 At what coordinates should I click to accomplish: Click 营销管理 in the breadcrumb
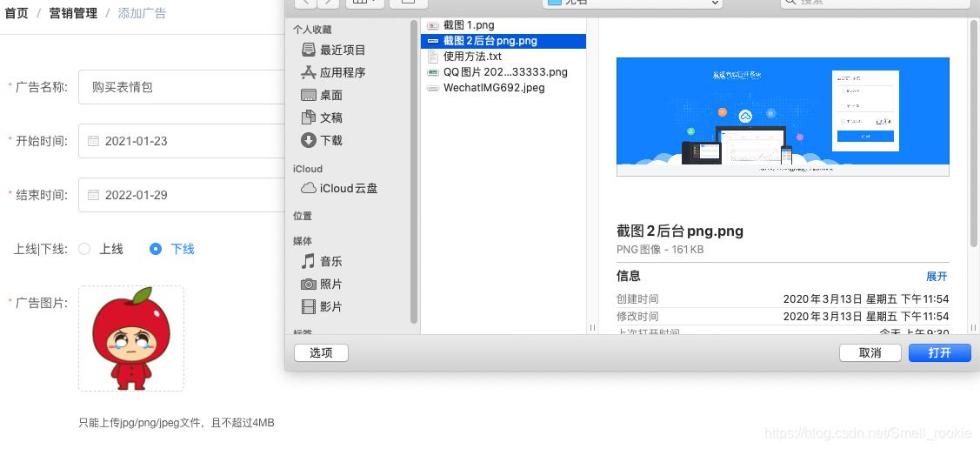point(73,13)
